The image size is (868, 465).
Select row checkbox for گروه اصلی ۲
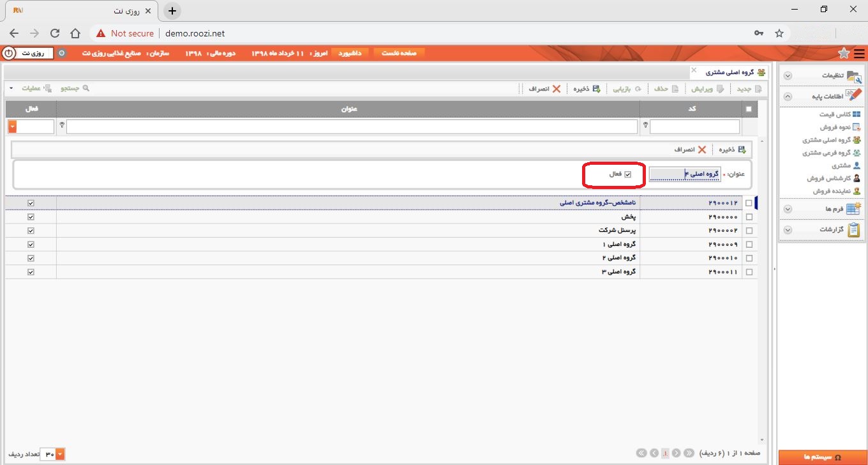[x=749, y=258]
